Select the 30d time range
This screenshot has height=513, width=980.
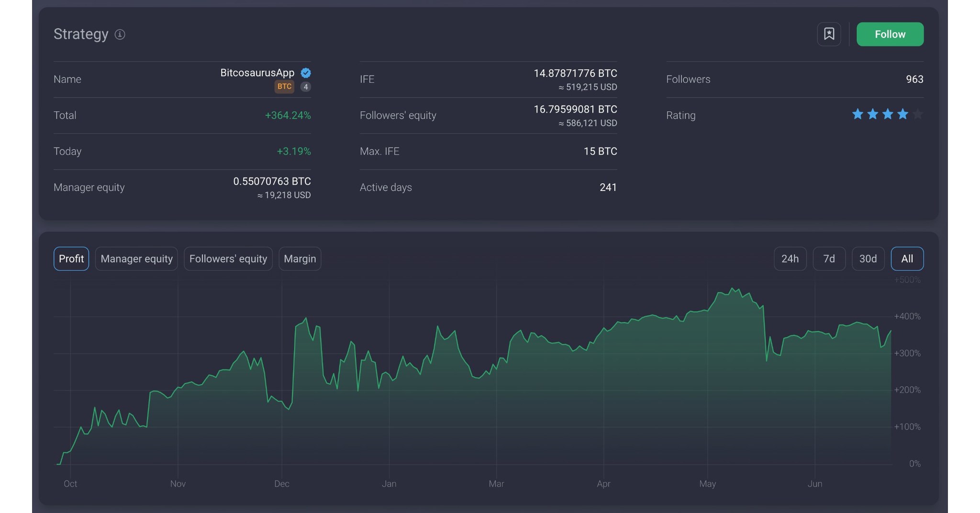tap(868, 258)
